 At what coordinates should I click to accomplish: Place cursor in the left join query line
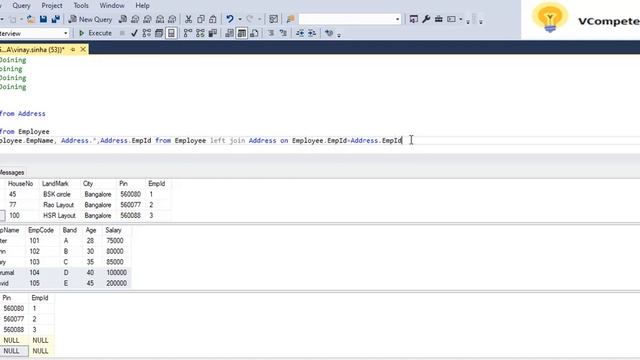pyautogui.click(x=201, y=140)
